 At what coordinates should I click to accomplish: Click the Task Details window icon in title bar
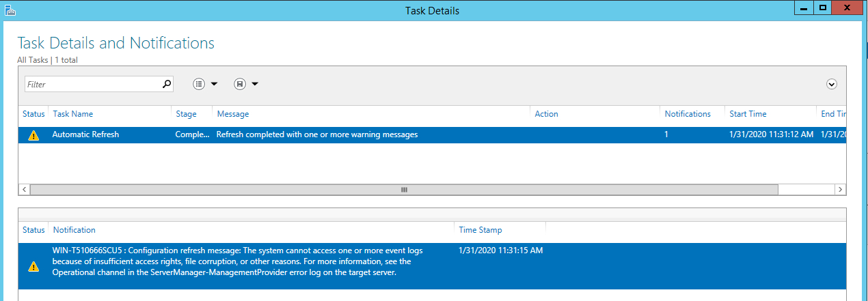click(9, 10)
